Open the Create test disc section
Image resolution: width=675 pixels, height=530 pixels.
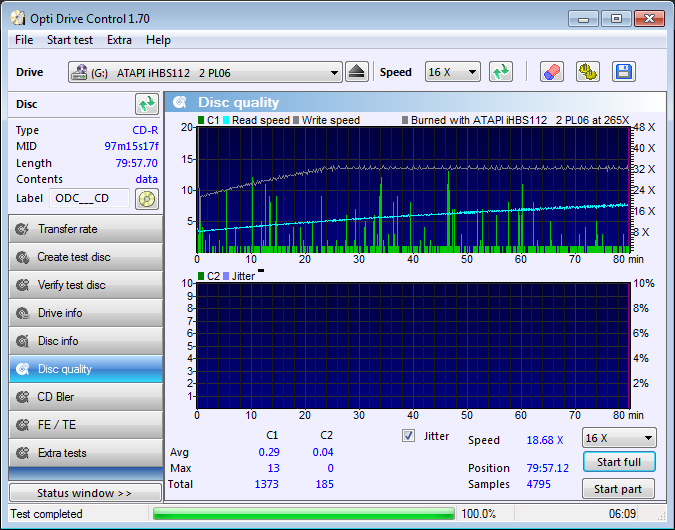86,257
